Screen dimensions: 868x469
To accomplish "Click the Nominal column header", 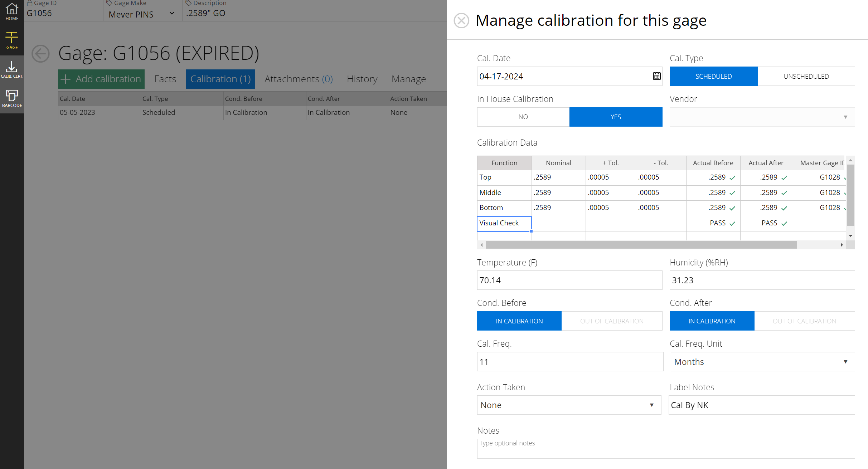I will [558, 163].
